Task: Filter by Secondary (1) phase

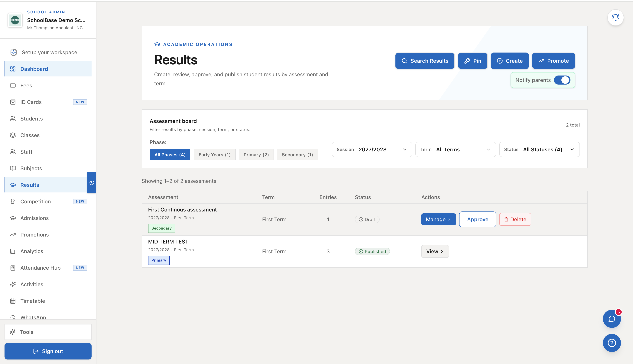Action: pyautogui.click(x=297, y=154)
